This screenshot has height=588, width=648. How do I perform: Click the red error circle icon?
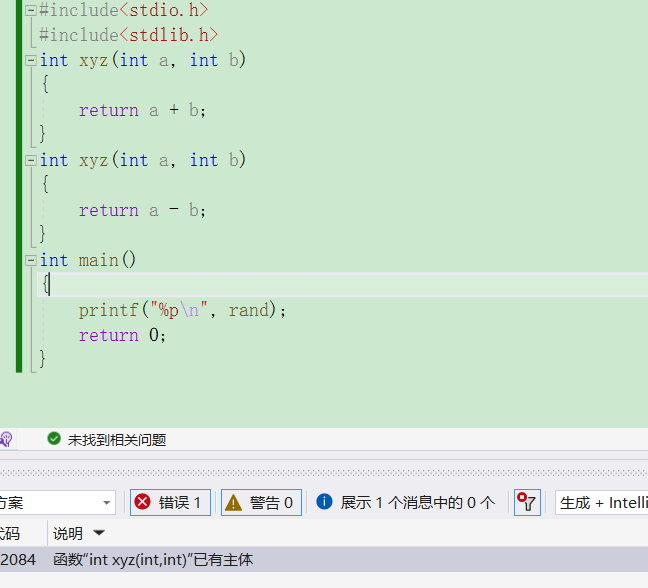143,502
